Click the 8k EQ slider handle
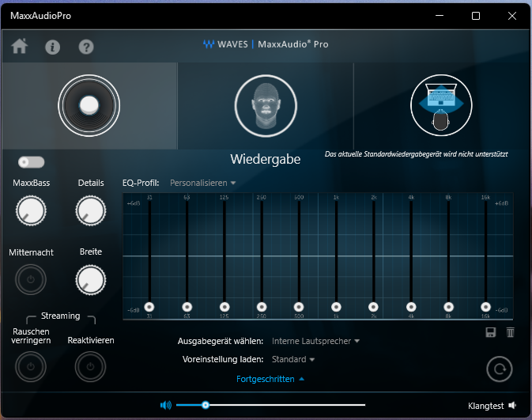The height and width of the screenshot is (420, 532). coord(448,307)
